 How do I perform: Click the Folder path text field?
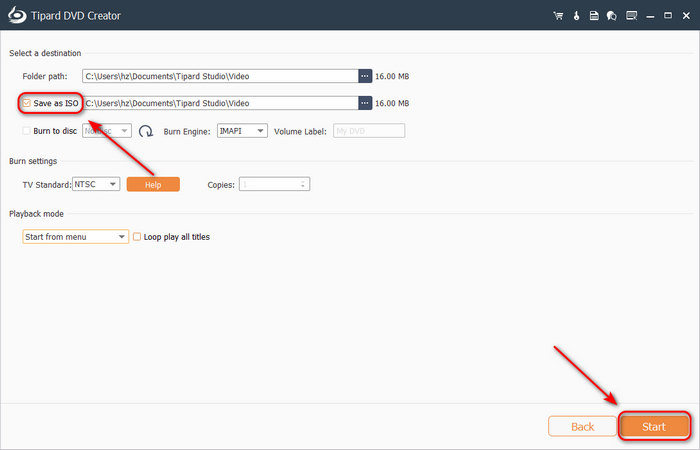click(x=220, y=76)
